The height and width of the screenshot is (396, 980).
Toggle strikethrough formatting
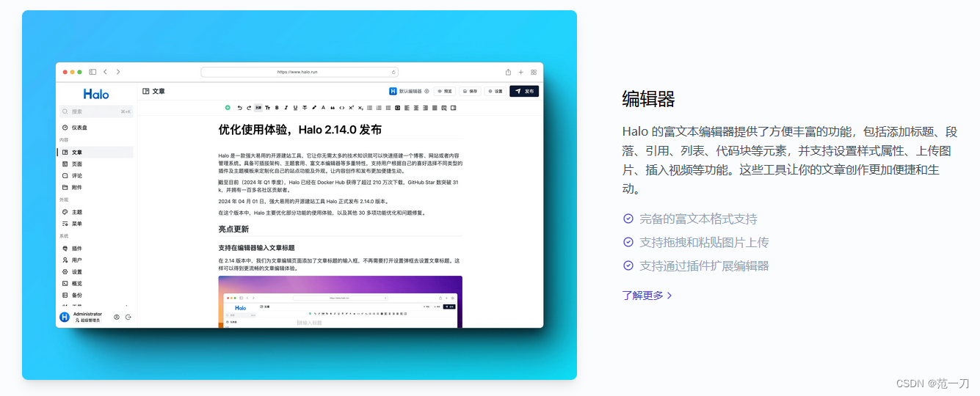coord(305,108)
